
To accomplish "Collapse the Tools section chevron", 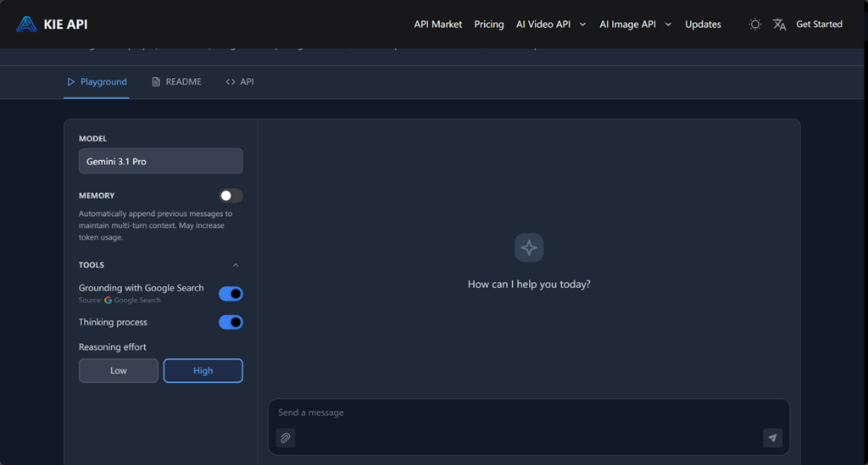I will click(236, 265).
